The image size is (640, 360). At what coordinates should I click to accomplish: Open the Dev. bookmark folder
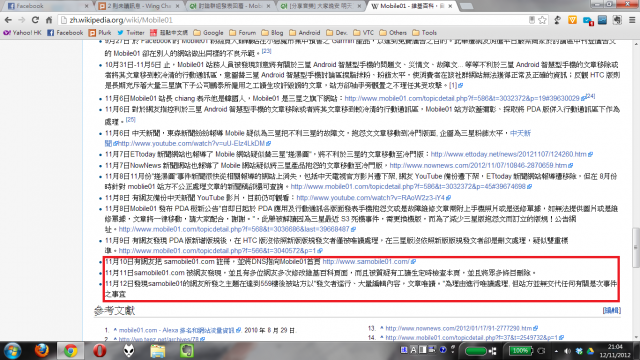[337, 33]
